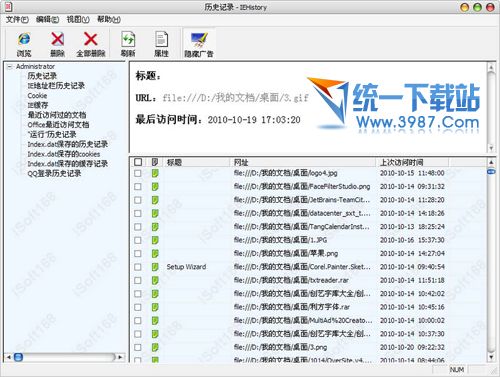This screenshot has width=500, height=377.
Task: Click the list scrollbar up arrow
Action: (x=491, y=162)
